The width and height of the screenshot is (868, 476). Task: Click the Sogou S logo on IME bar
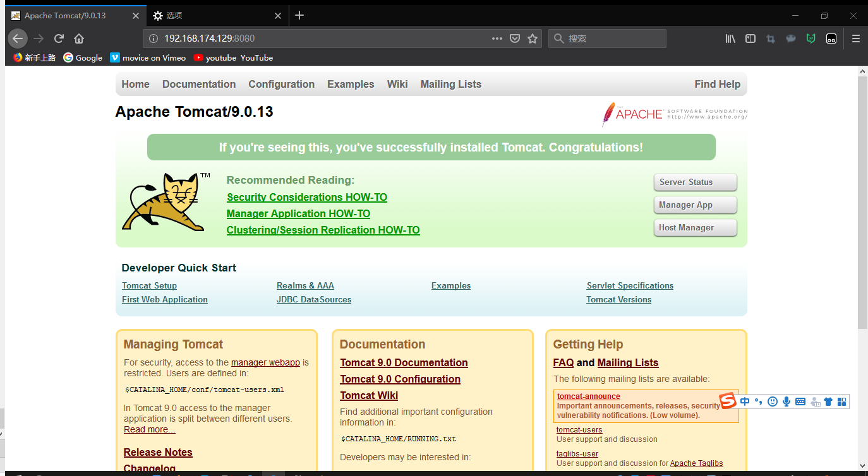pos(728,401)
